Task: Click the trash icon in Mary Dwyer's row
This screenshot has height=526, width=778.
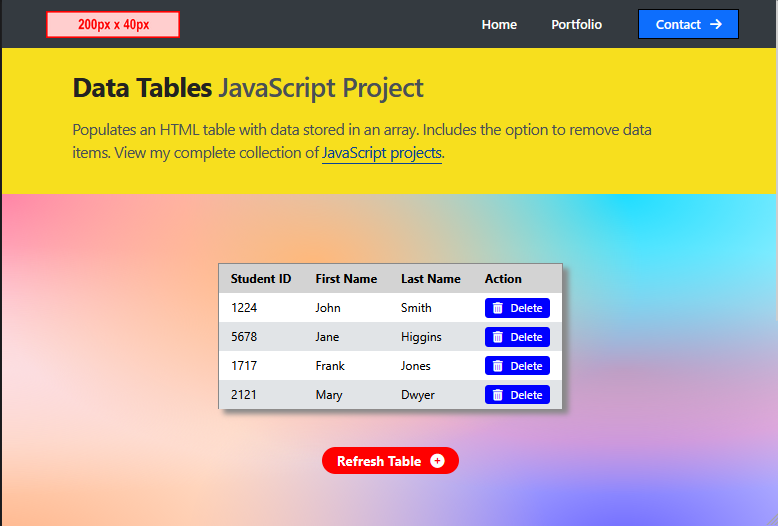Action: point(498,395)
